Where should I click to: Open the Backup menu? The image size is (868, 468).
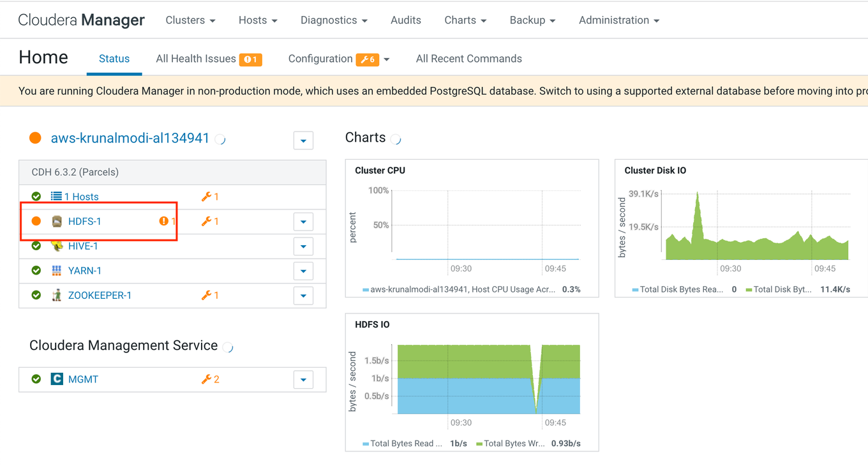click(x=532, y=20)
